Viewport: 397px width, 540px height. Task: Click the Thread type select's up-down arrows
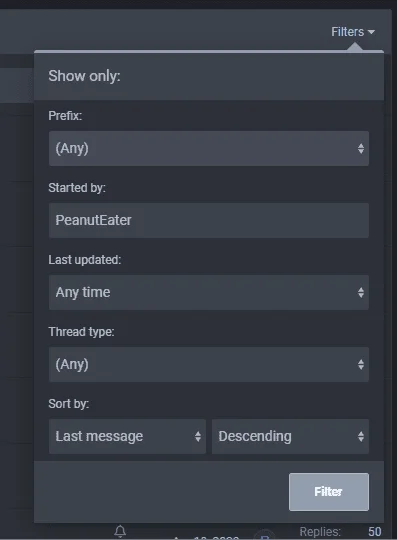point(361,364)
